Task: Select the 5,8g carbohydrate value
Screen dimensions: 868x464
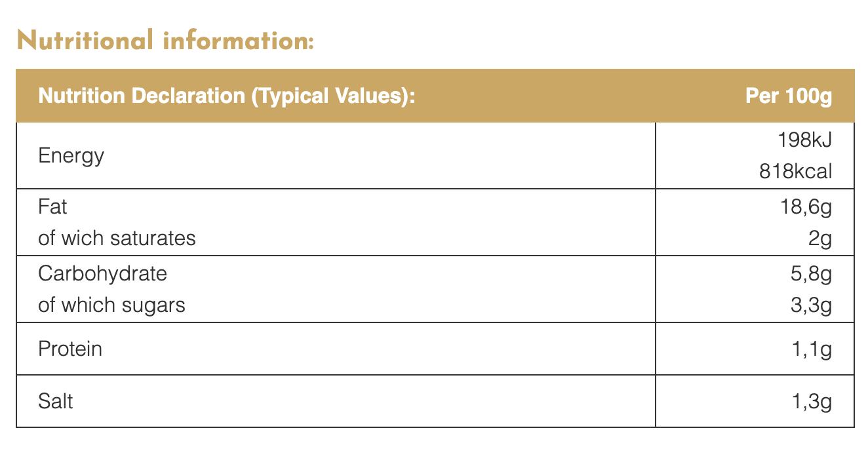Action: coord(811,273)
